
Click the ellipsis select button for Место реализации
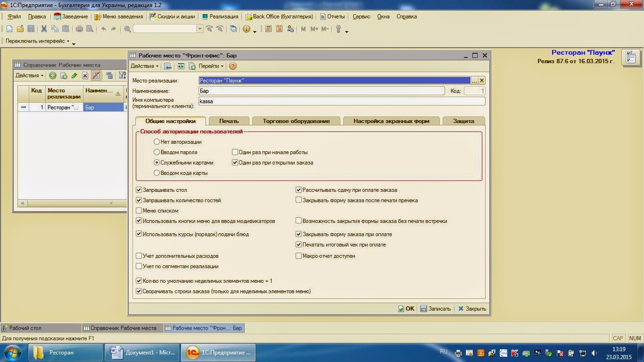tap(475, 81)
